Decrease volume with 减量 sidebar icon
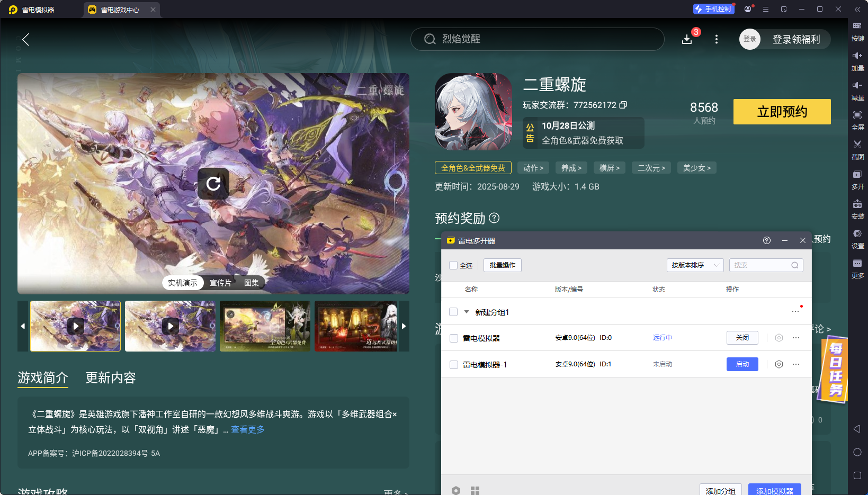The height and width of the screenshot is (495, 868). tap(857, 91)
